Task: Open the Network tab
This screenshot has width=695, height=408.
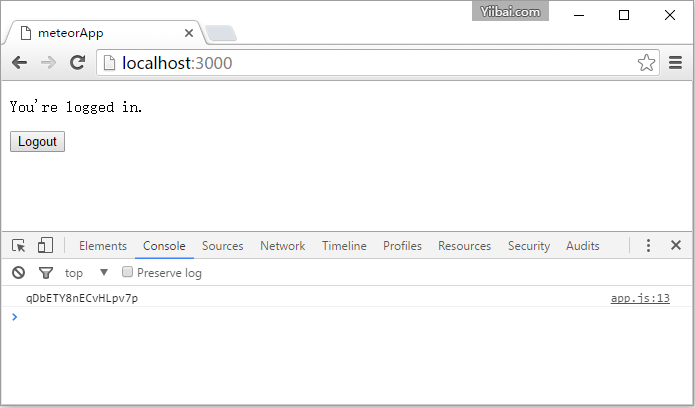Action: click(x=282, y=246)
